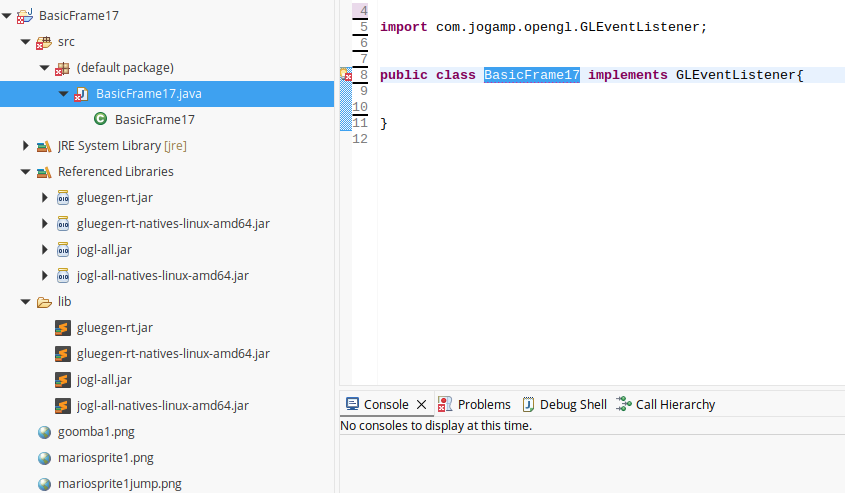Collapse the BasicFrame17.java file node
This screenshot has height=493, width=845.
64,94
